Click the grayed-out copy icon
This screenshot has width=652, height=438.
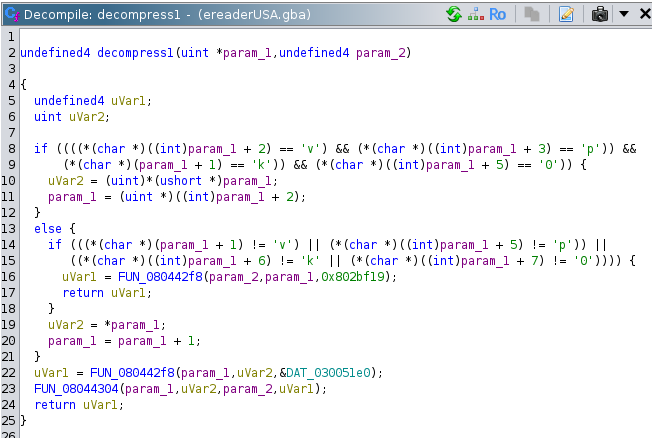click(532, 15)
